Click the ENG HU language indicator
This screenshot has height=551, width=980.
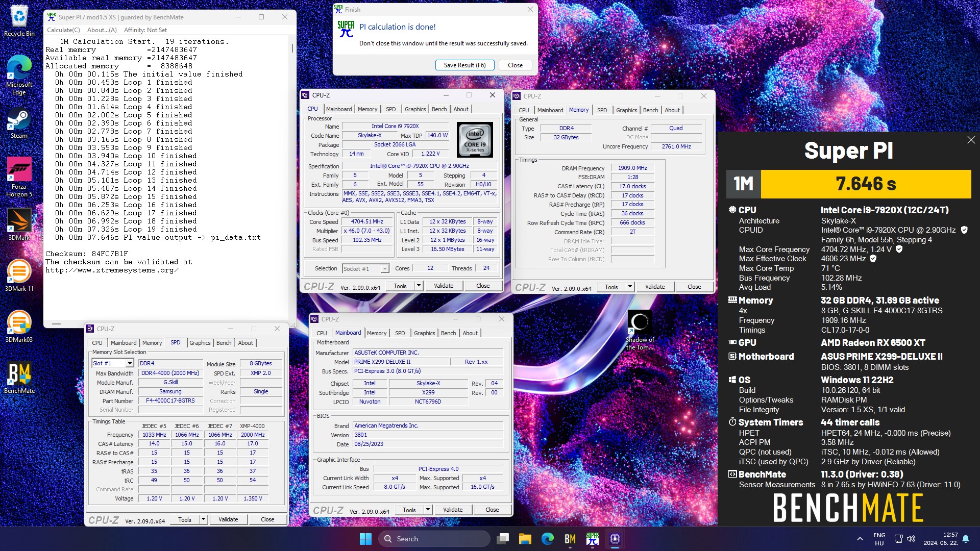[x=879, y=539]
